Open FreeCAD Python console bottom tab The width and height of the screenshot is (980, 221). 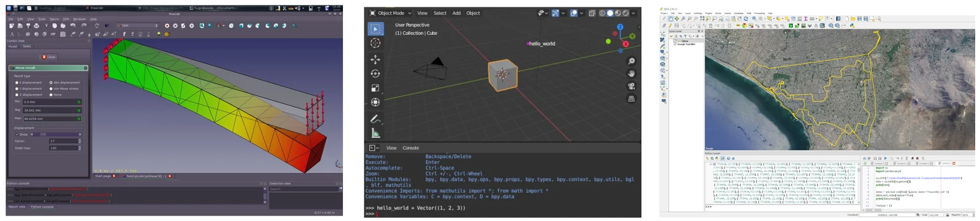click(x=42, y=207)
